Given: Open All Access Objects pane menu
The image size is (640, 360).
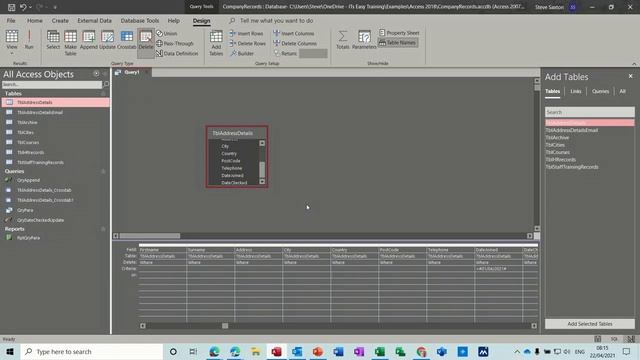Looking at the screenshot, I should 96,74.
